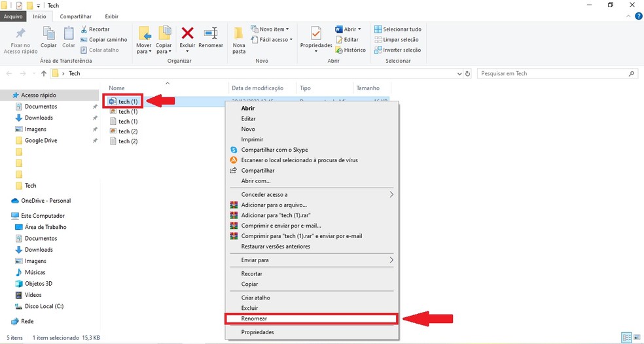Click the red Excluir X icon
Screen dimensions: 644x344
pos(188,33)
